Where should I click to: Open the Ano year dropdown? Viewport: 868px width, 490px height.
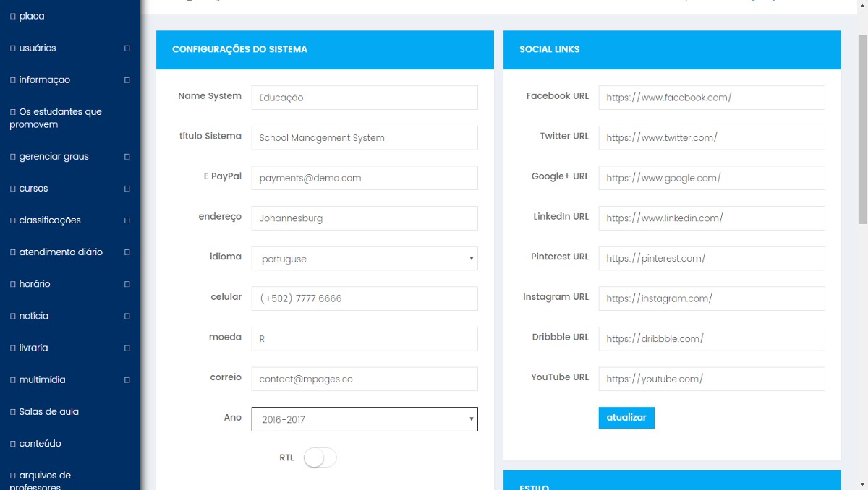pos(365,419)
